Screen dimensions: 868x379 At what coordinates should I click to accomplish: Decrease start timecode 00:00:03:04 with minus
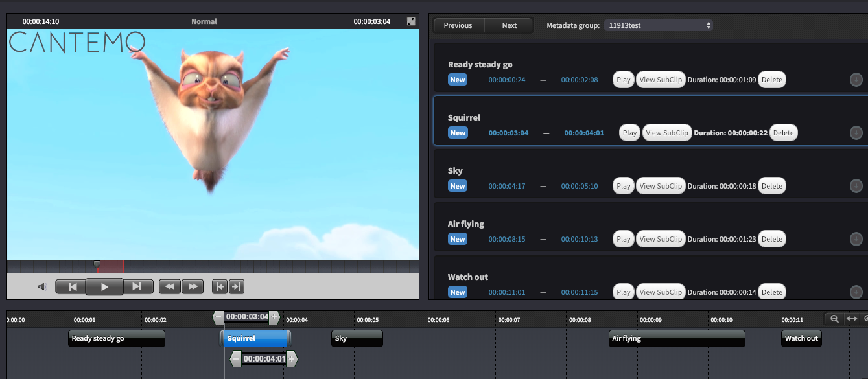coord(218,317)
